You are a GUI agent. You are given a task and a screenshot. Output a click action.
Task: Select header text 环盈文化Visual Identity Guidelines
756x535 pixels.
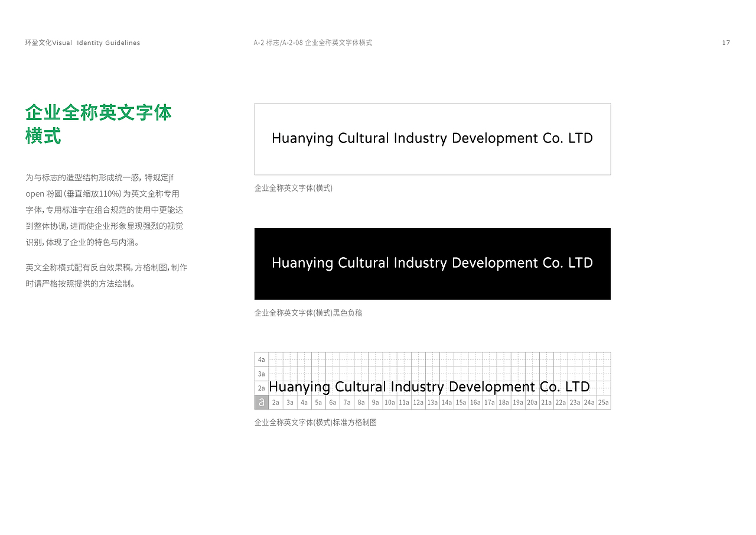[83, 43]
